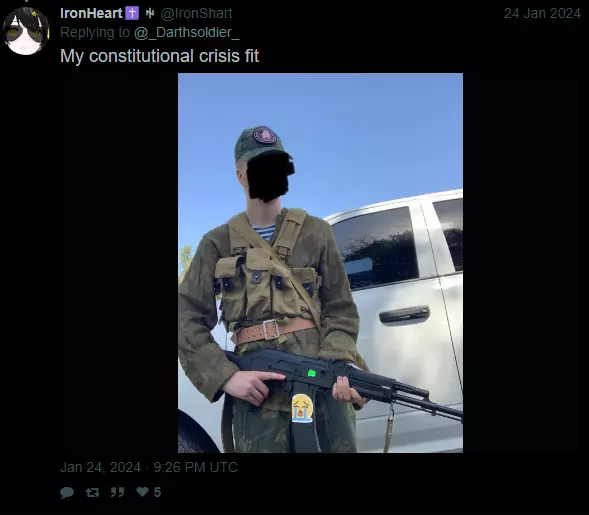This screenshot has width=589, height=515.
Task: Click the truck door handle in the photo
Action: [x=404, y=314]
